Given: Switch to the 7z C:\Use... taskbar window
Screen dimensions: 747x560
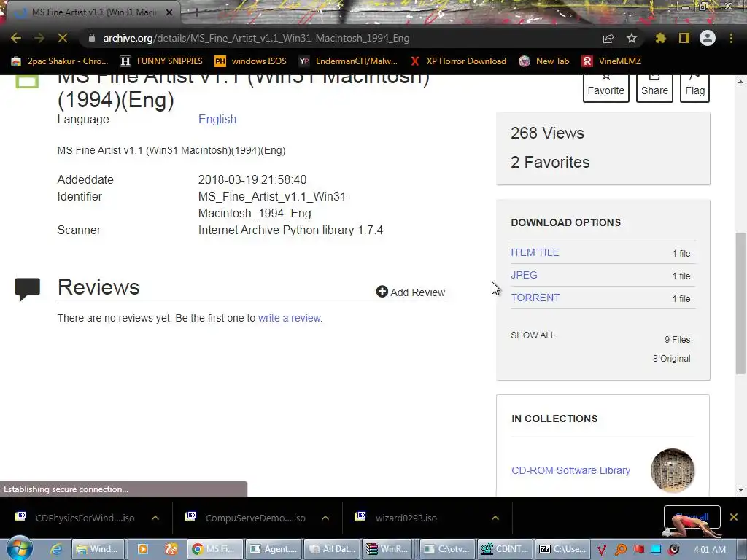Looking at the screenshot, I should (x=563, y=549).
